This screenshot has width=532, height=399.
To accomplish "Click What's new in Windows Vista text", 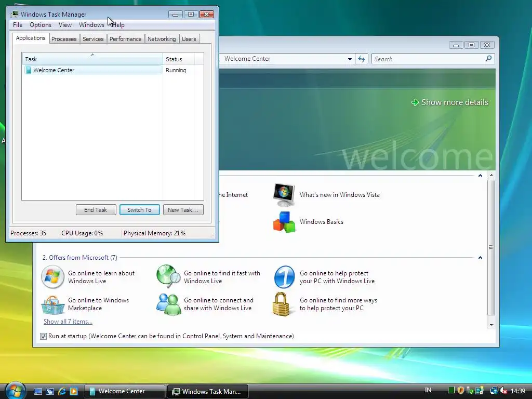I will coord(340,195).
